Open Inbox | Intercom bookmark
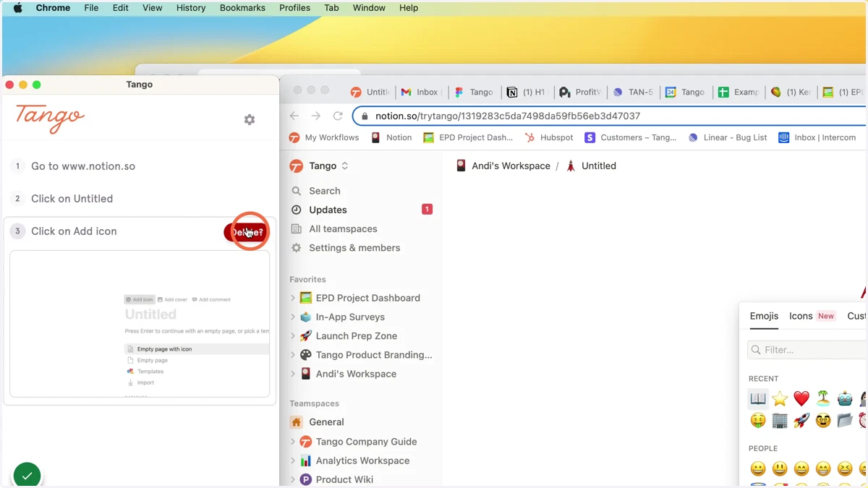The image size is (868, 488). pyautogui.click(x=817, y=137)
